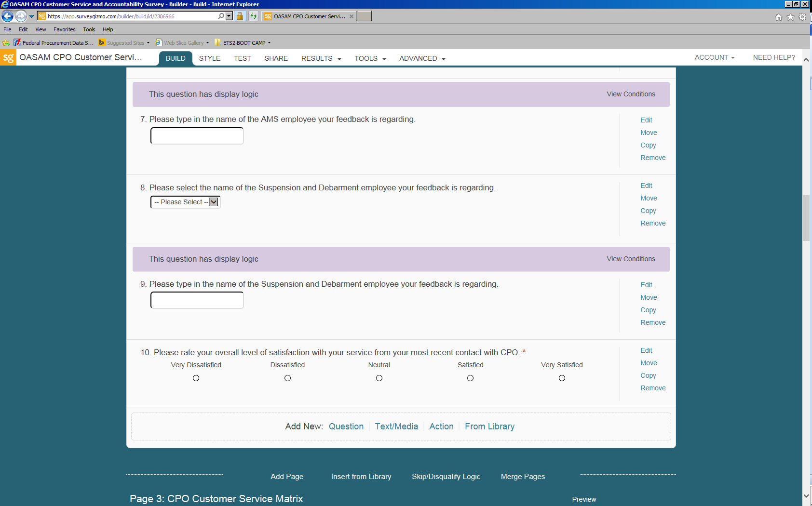Open the Favorites menu

coord(65,29)
